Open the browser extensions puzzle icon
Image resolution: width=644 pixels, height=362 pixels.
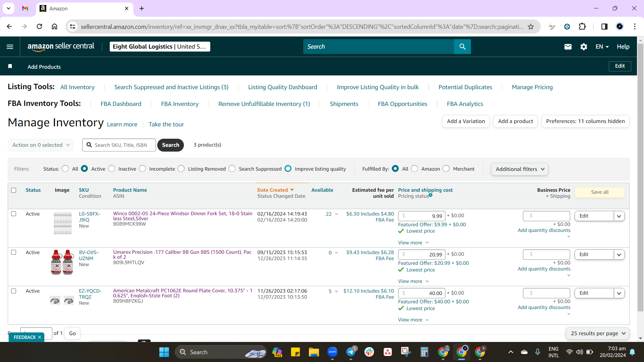(x=582, y=26)
